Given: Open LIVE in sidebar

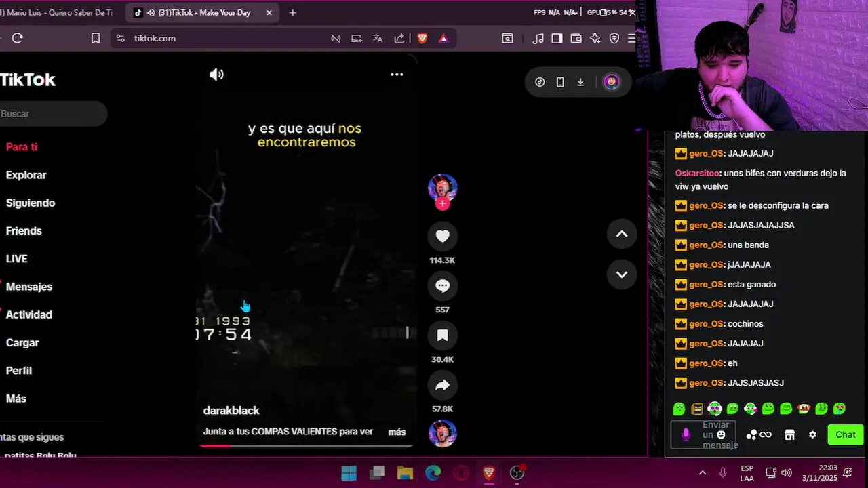Looking at the screenshot, I should tap(17, 259).
